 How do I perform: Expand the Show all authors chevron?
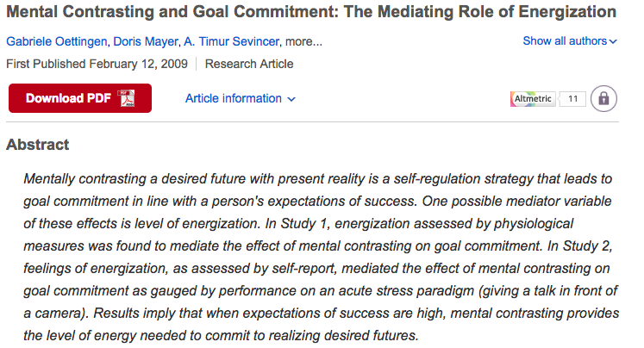613,41
